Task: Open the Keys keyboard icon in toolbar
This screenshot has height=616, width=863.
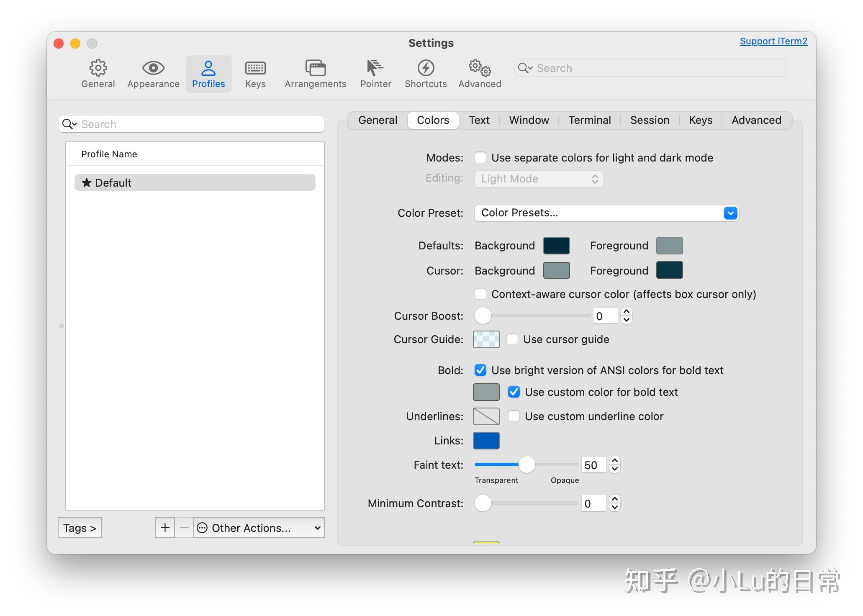Action: coord(255,68)
